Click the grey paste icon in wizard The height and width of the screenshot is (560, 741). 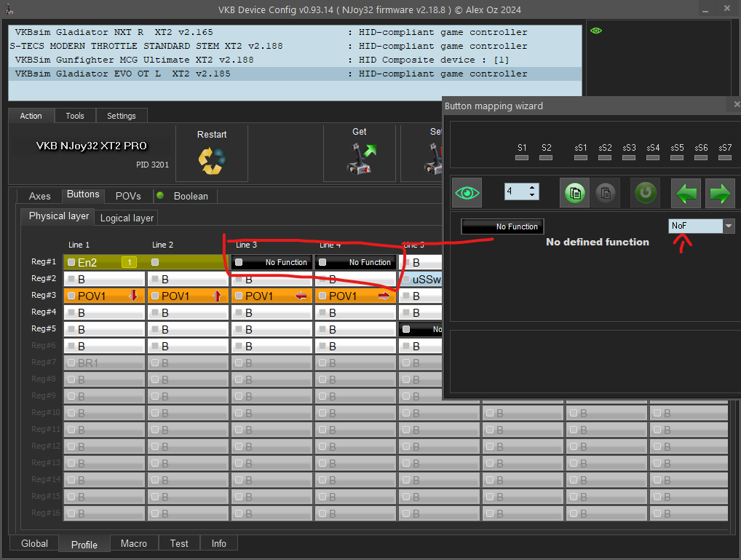point(605,193)
